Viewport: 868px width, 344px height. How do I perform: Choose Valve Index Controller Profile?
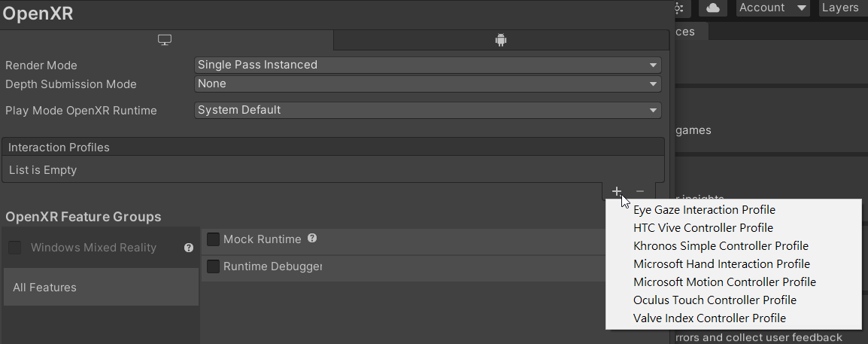[x=733, y=318]
